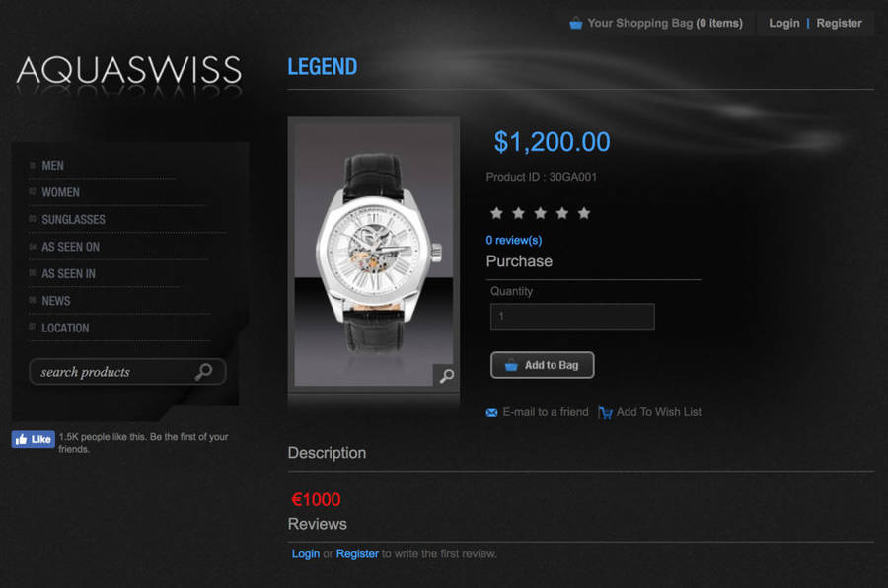Open the SUNGLASSES menu item

pos(73,220)
